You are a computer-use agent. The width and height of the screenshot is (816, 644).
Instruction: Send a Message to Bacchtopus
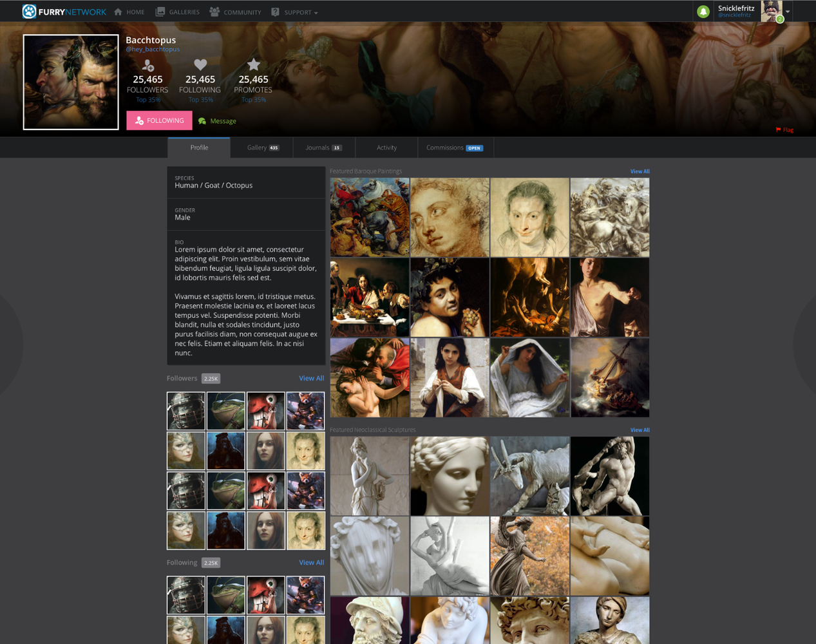tap(223, 121)
